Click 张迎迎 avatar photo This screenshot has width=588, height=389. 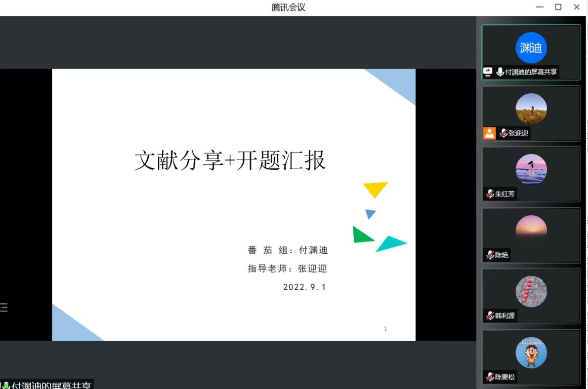coord(531,109)
